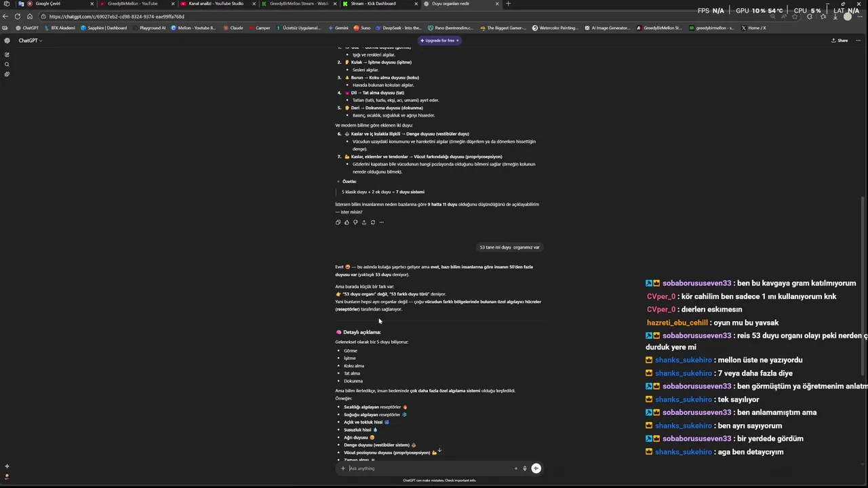Viewport: 868px width, 488px height.
Task: Open the Suno bookmark
Action: (x=361, y=28)
